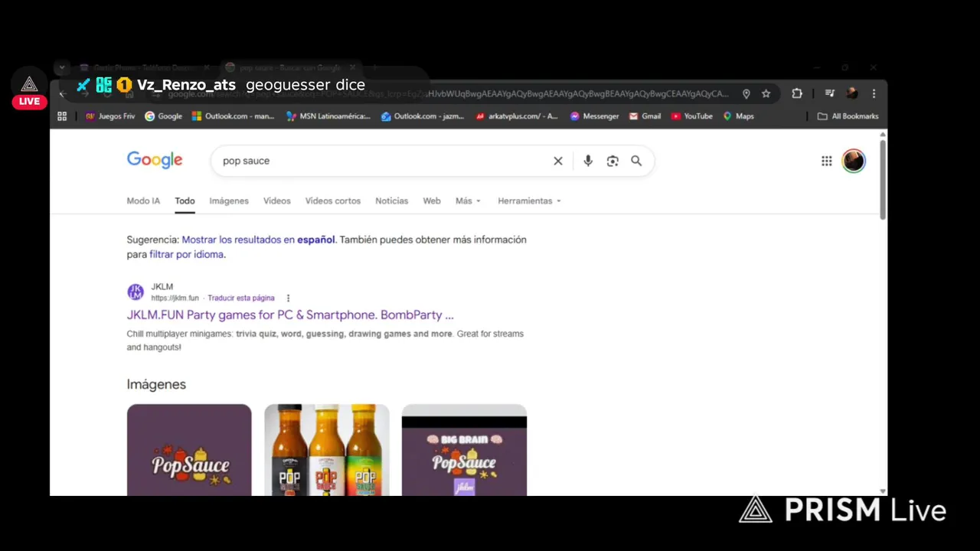Open the YouTube bookmark
Screen dimensions: 980x551
[x=691, y=116]
